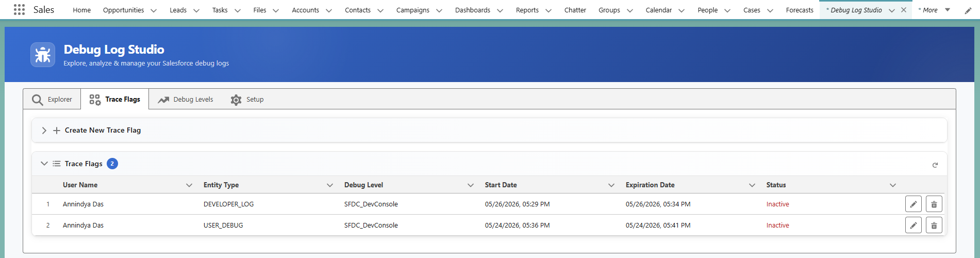Open the Tasks dropdown chevron
This screenshot has width=980, height=258.
[238, 10]
